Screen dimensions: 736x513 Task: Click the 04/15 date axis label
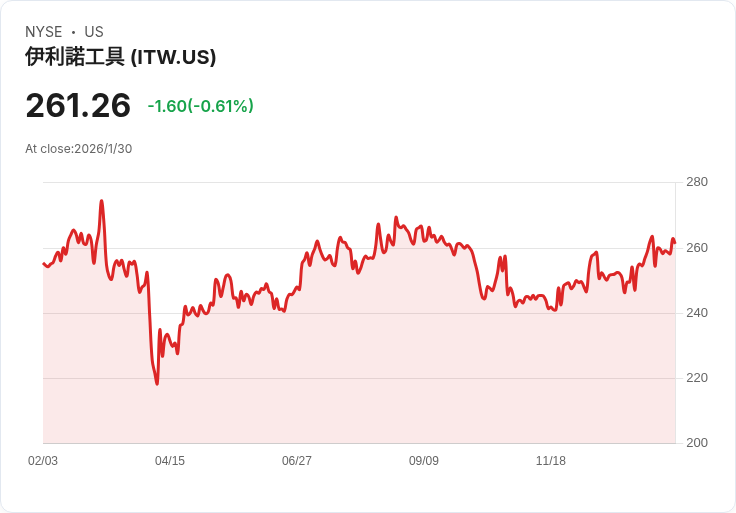[x=170, y=461]
